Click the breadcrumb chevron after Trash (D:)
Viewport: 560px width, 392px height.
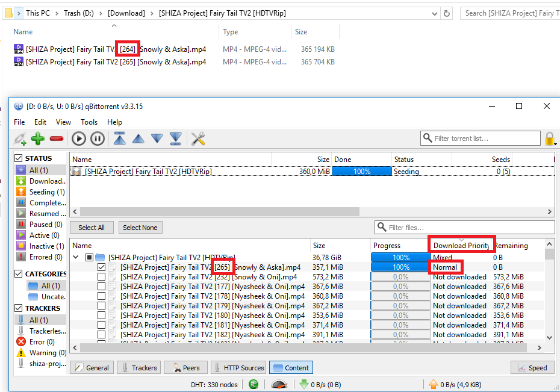click(x=101, y=14)
